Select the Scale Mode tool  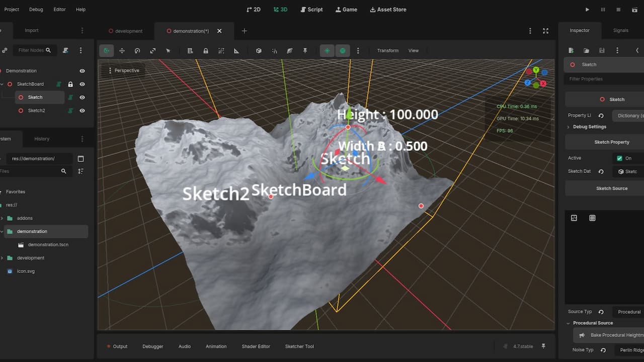[x=152, y=51]
